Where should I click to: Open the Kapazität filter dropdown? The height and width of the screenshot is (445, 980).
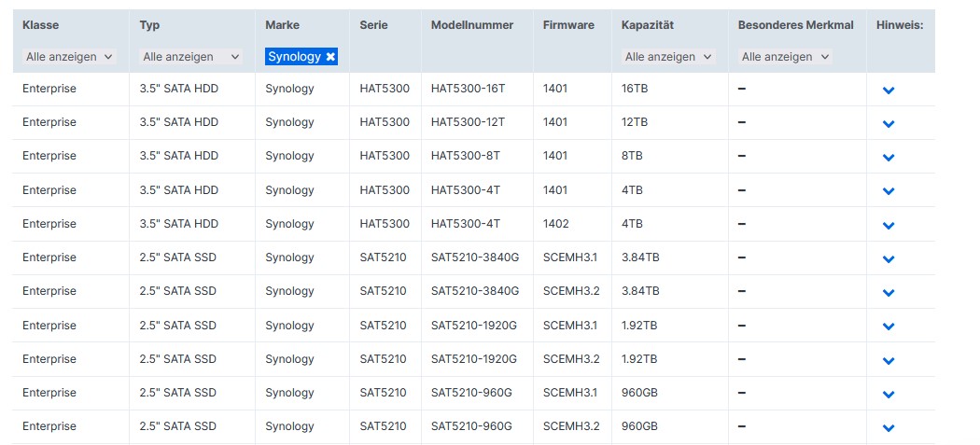click(668, 57)
